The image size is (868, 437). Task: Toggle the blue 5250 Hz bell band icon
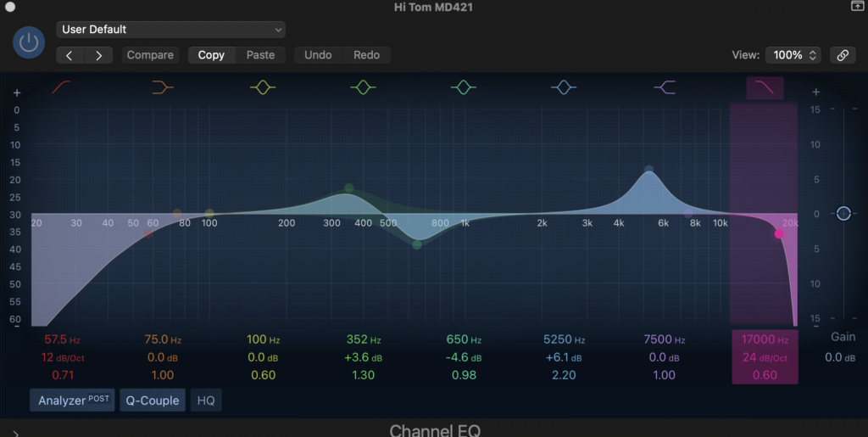pos(564,87)
